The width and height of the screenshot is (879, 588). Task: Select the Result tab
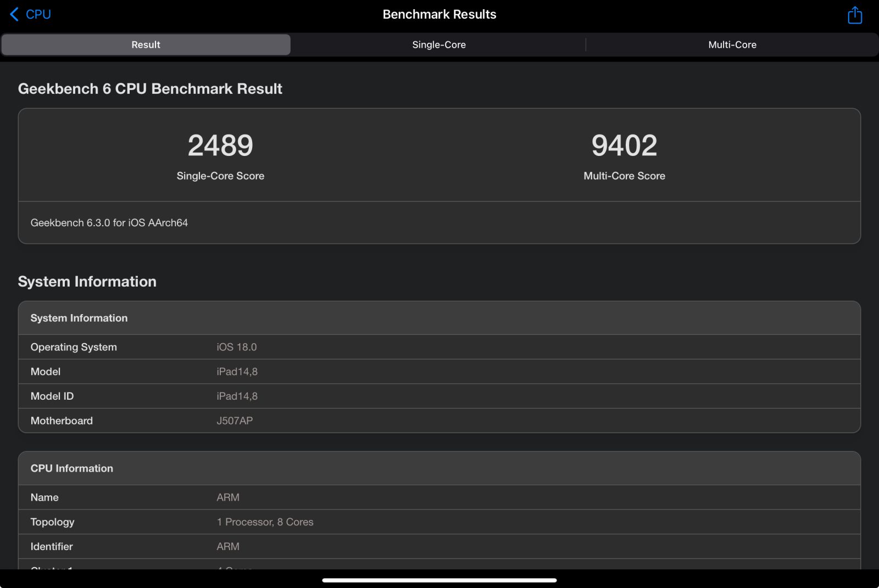coord(146,44)
